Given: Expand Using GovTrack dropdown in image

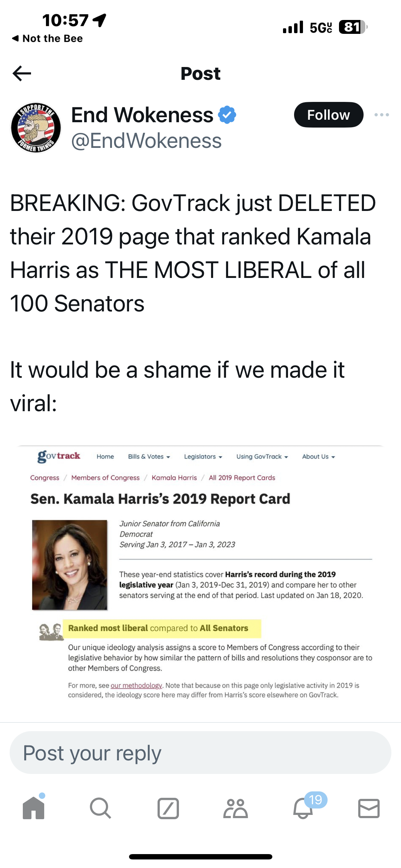Looking at the screenshot, I should 262,456.
